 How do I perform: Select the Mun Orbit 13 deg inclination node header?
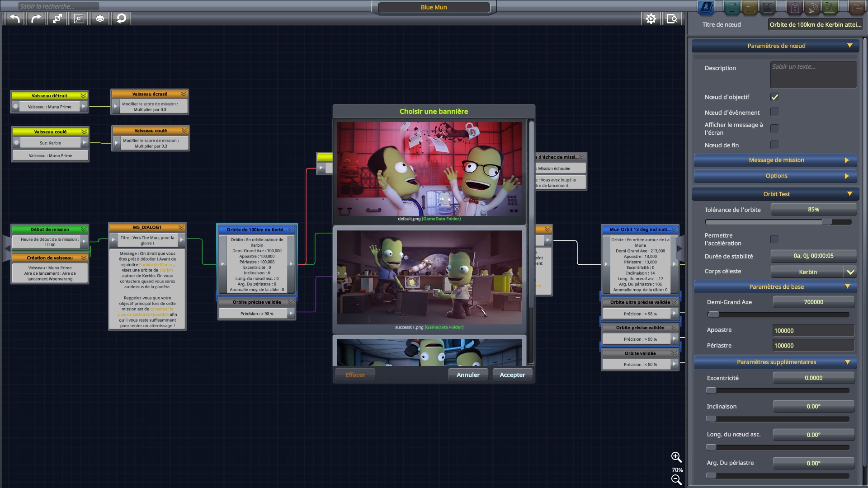pyautogui.click(x=640, y=230)
